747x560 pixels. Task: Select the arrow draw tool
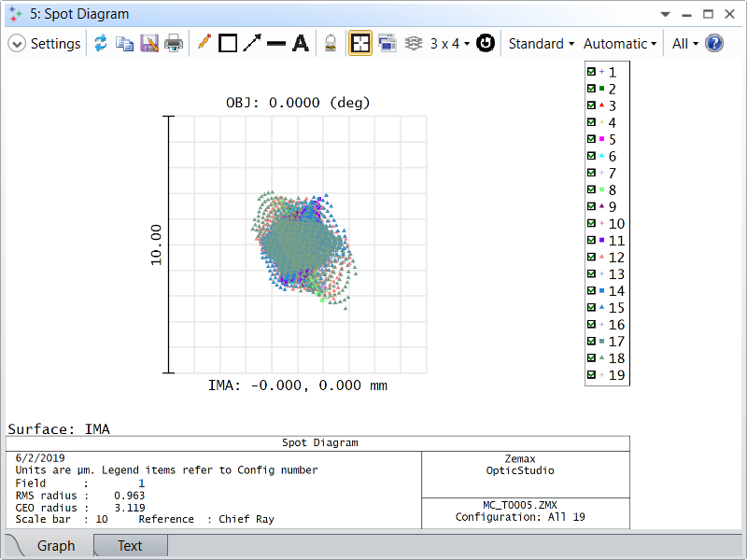[x=252, y=43]
